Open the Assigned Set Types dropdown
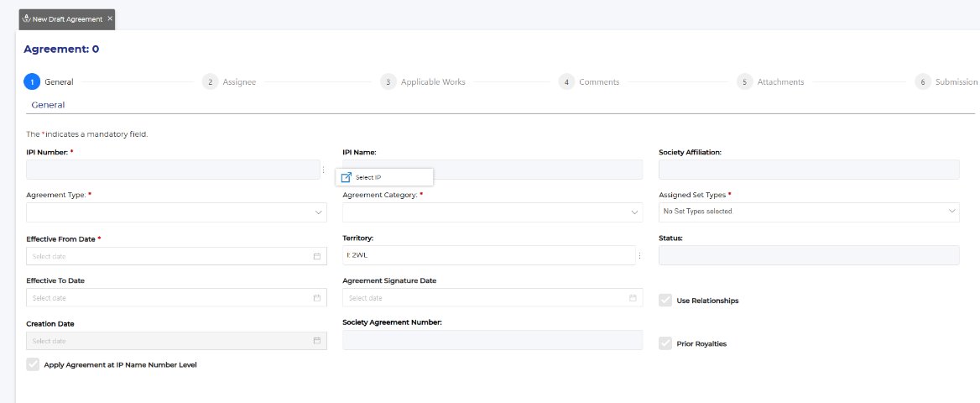This screenshot has height=403, width=980. 809,212
